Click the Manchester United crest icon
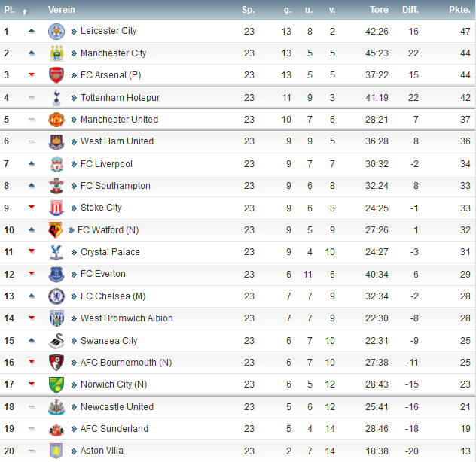 56,120
